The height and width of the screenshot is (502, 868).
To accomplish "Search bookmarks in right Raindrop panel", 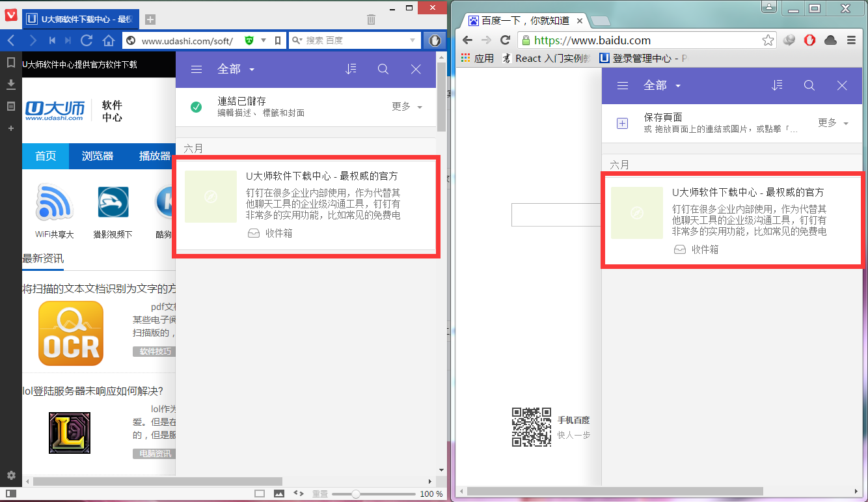I will click(809, 85).
